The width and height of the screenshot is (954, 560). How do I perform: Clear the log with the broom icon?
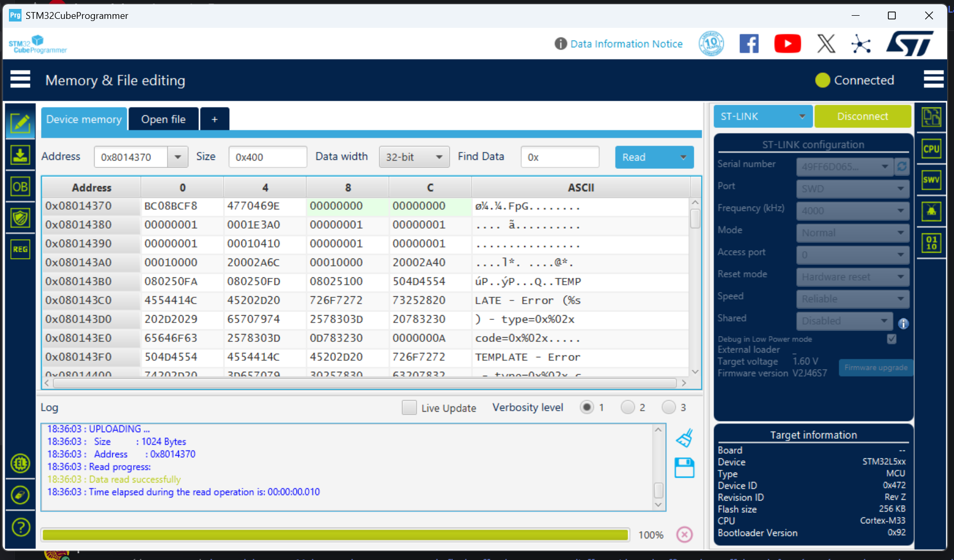(x=685, y=437)
